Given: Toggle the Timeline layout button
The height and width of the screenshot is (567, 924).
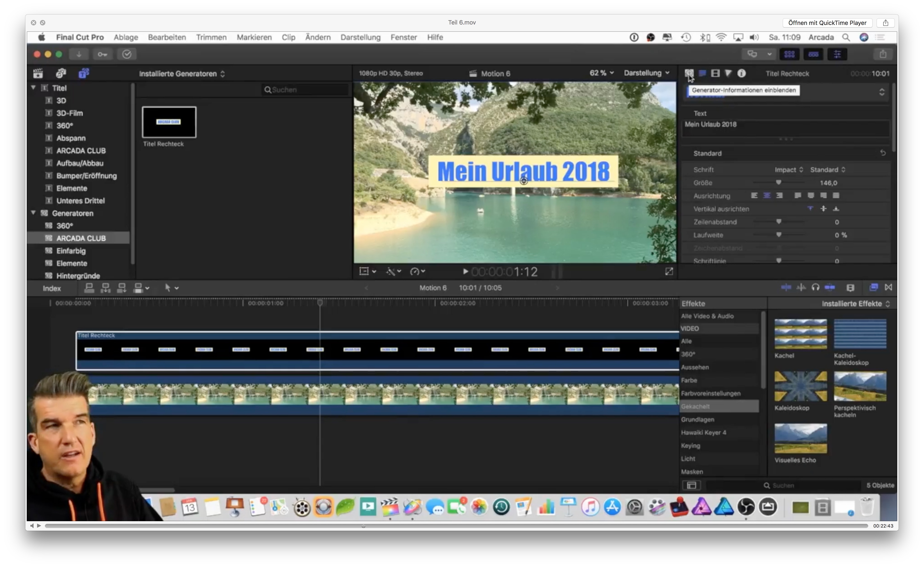Looking at the screenshot, I should [813, 54].
